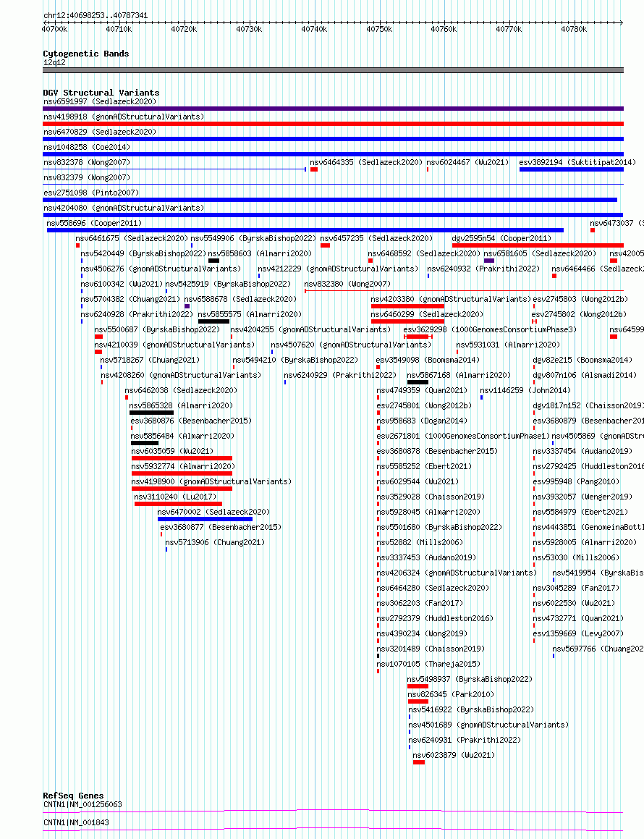This screenshot has width=644, height=839.
Task: Click the nsv6591997 (Sedlazeck2020) variant label
Action: coord(100,101)
